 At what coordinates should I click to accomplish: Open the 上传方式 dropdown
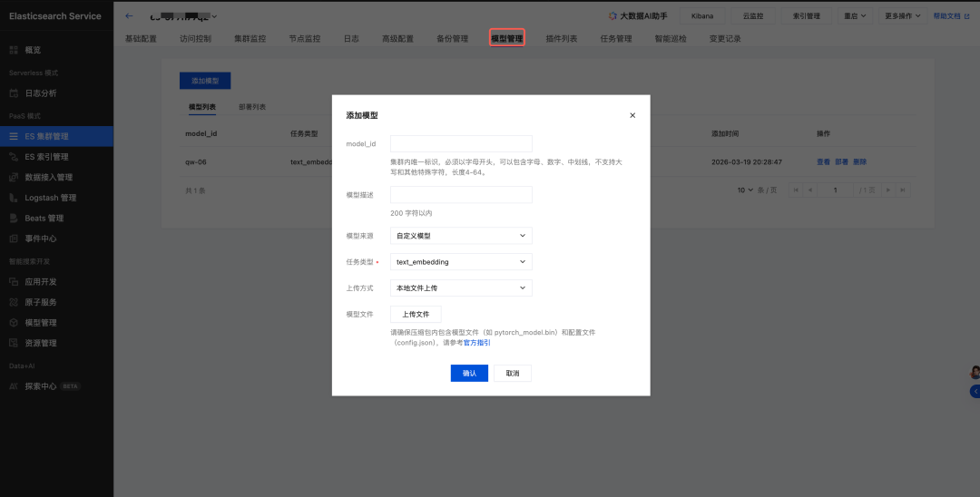[461, 287]
